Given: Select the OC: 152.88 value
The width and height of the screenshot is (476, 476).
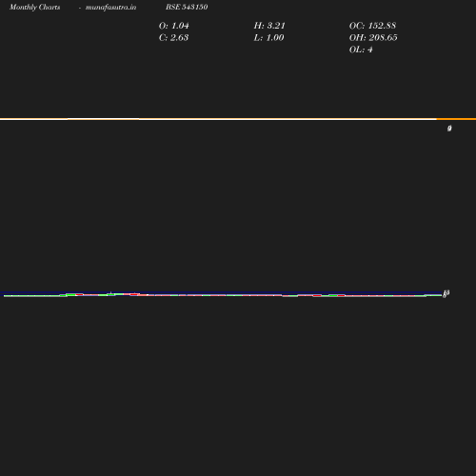Looking at the screenshot, I should [372, 26].
